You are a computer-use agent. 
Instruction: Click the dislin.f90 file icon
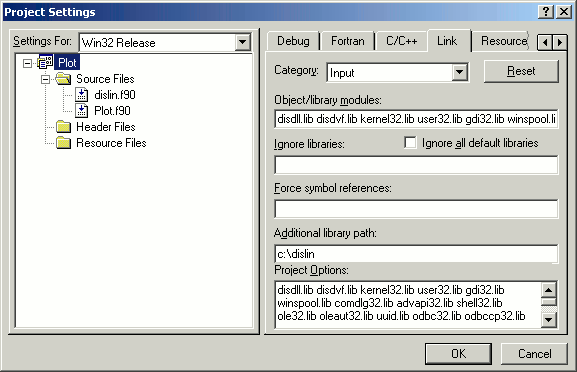(x=82, y=95)
